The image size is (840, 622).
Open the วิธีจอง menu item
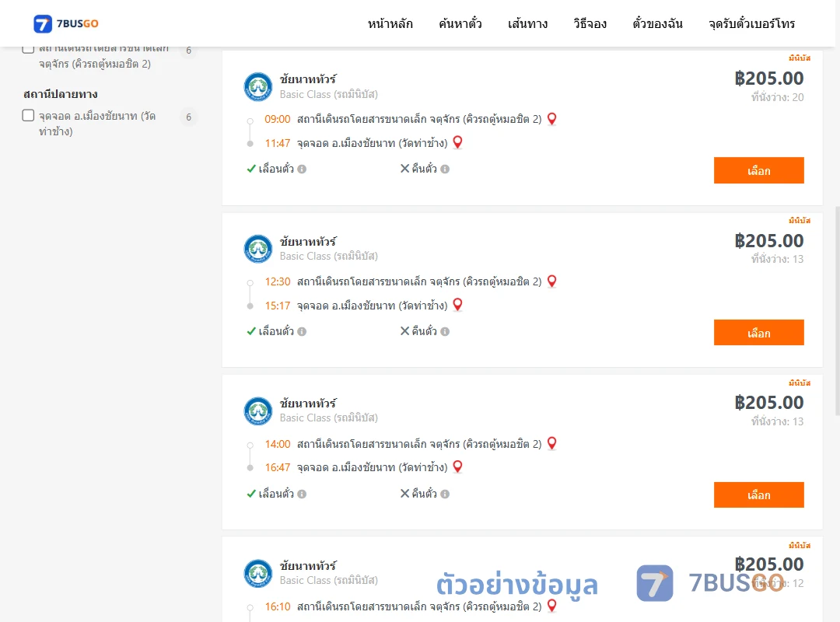(590, 23)
